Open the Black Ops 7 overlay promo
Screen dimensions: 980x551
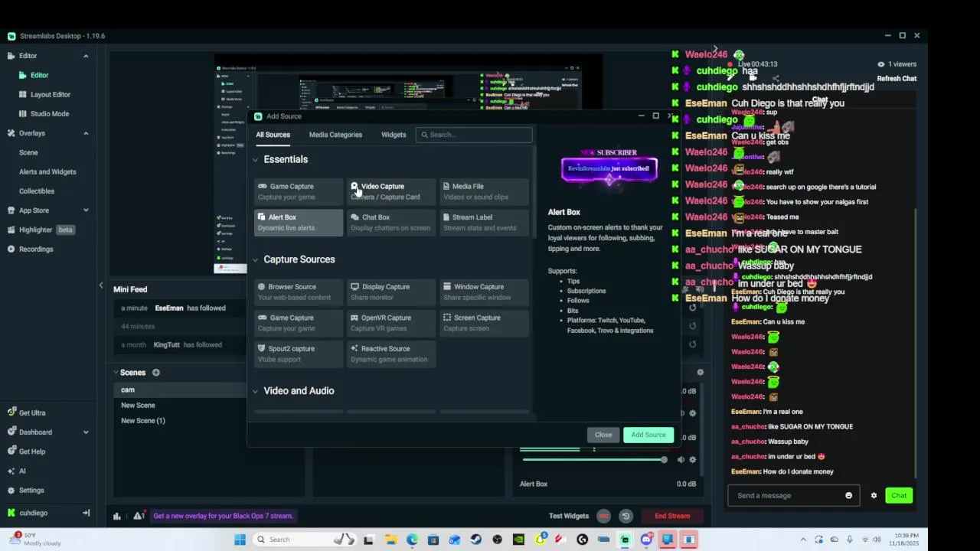click(224, 516)
